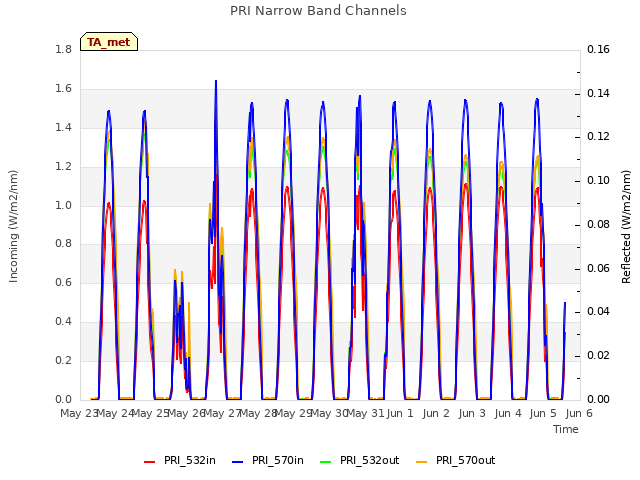The width and height of the screenshot is (640, 480).
Task: Click the 0.02 right axis tick value
Action: coord(598,356)
